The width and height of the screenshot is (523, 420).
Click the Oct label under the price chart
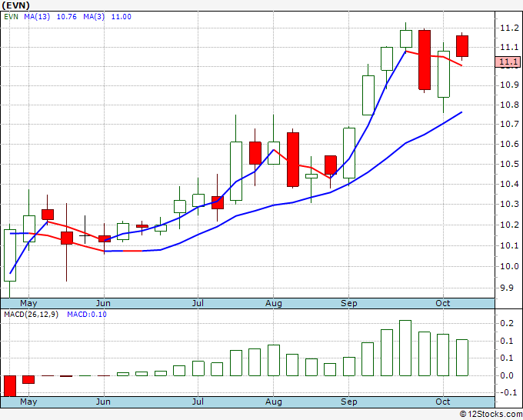(442, 304)
